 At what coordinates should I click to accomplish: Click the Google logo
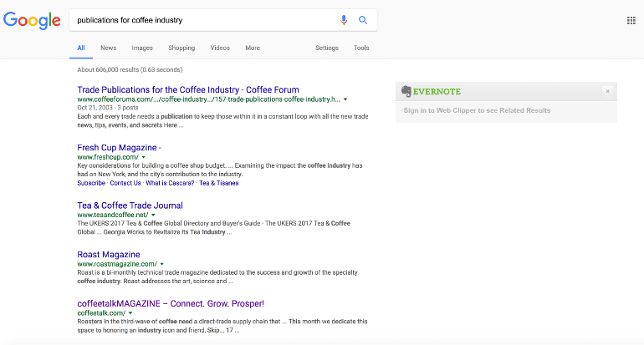[32, 20]
